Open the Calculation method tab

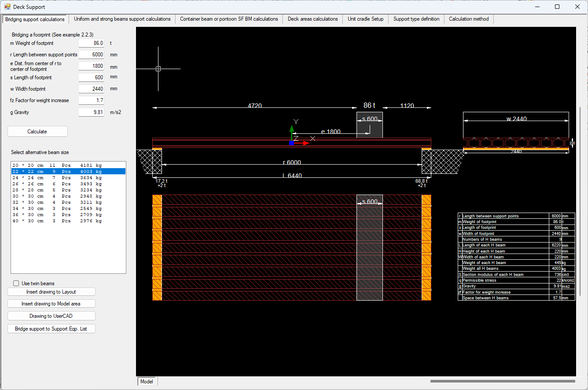469,19
